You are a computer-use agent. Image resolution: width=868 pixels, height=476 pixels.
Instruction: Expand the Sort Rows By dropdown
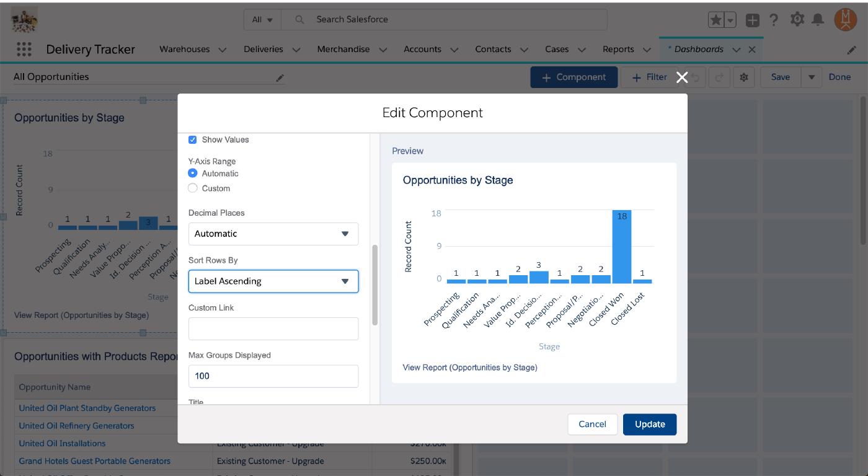click(x=273, y=281)
